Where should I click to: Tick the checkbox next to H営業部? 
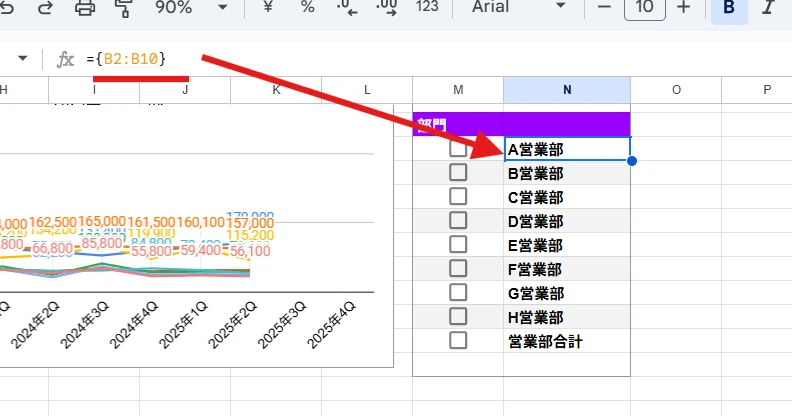(x=458, y=317)
